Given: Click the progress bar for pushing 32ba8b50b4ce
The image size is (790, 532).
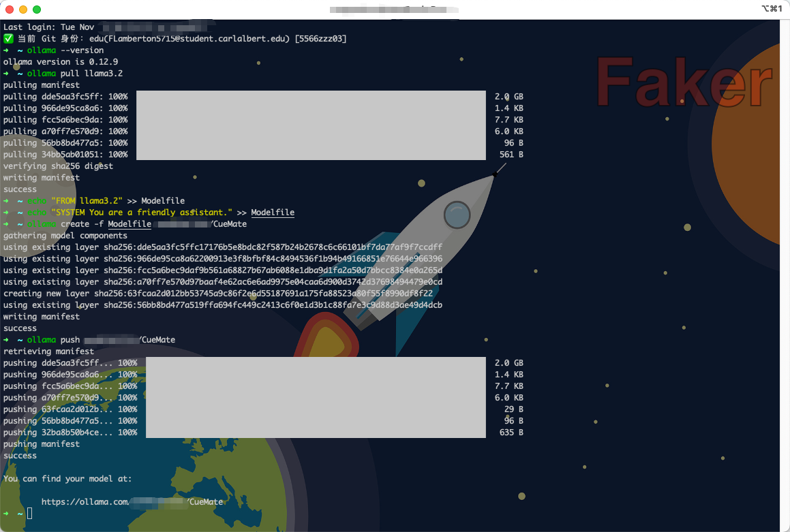Looking at the screenshot, I should (316, 433).
